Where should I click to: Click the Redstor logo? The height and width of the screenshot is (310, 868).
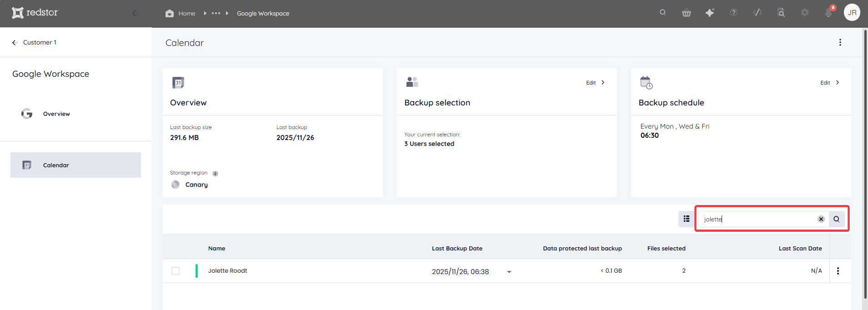coord(35,13)
